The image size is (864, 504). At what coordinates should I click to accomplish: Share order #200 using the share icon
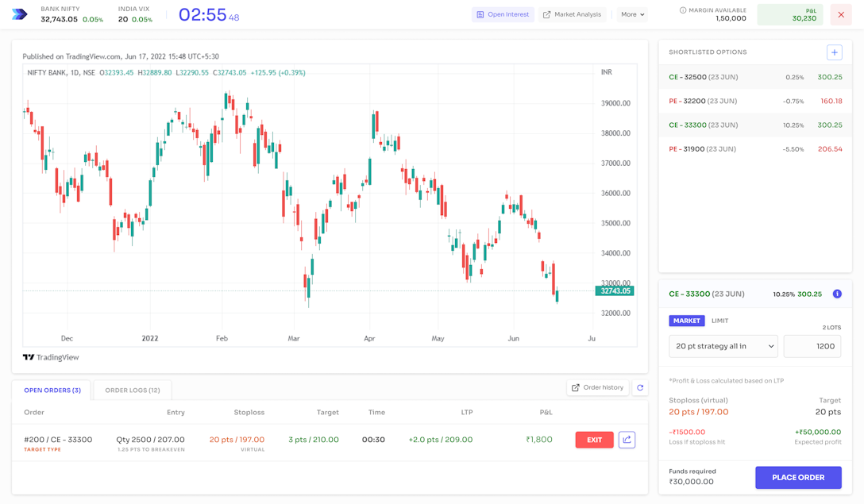627,440
